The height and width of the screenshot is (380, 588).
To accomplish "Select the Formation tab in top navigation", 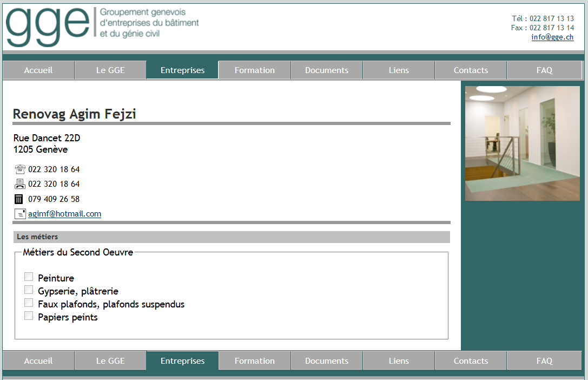I will pyautogui.click(x=255, y=70).
